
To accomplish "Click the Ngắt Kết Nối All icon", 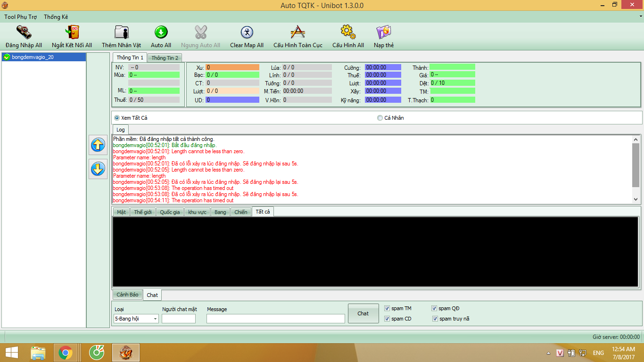I will tap(72, 33).
